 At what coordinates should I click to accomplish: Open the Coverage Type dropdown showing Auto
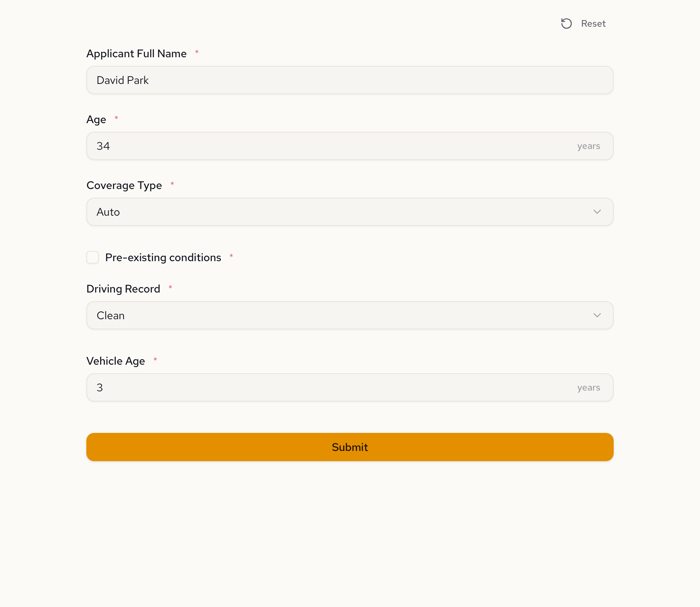tap(341, 212)
